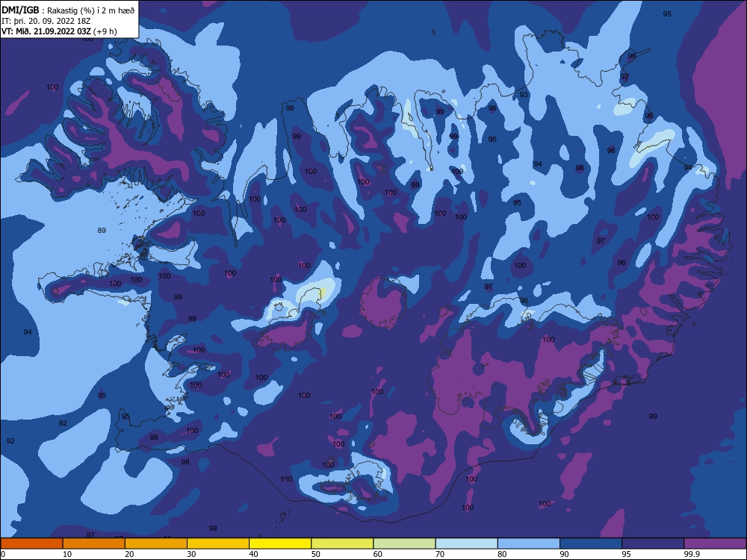This screenshot has height=560, width=747.
Task: Click the '80' legend tick label
Action: pyautogui.click(x=502, y=554)
